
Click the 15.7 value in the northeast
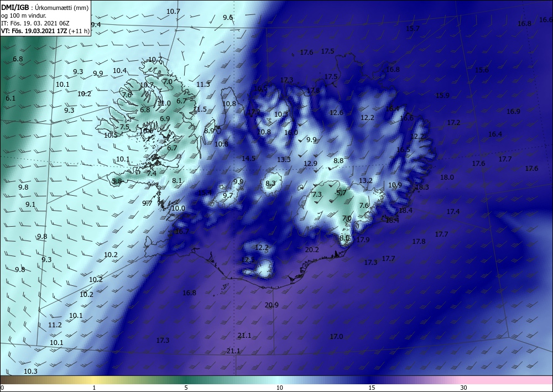point(413,28)
